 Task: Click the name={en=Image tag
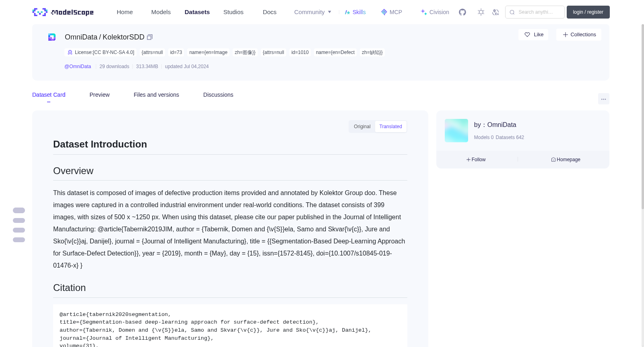[x=208, y=52]
